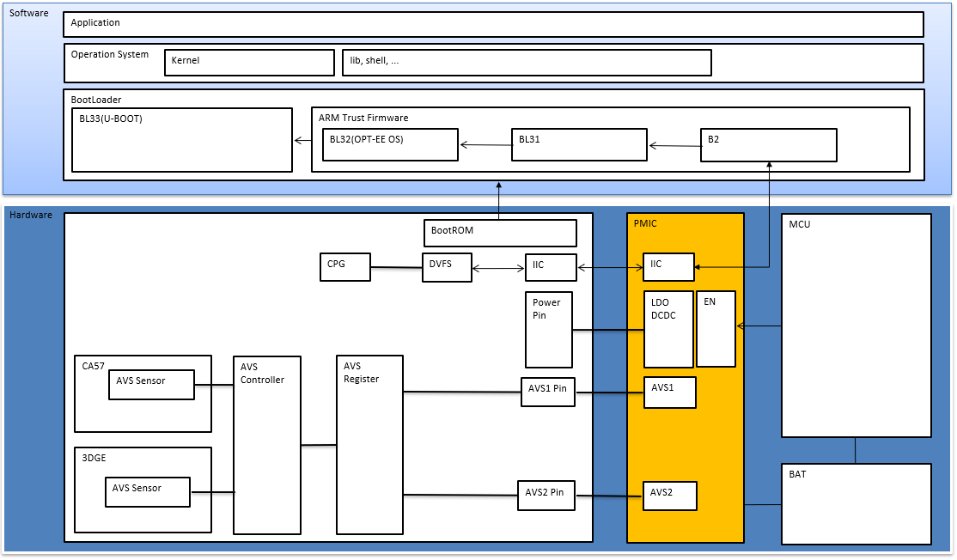
Task: Select the Power Pin box
Action: click(x=549, y=330)
